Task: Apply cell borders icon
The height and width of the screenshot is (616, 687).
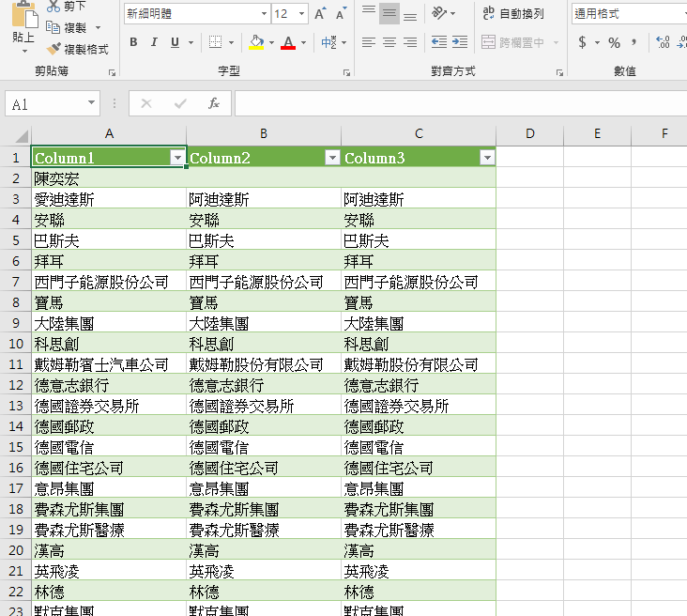Action: click(x=215, y=42)
